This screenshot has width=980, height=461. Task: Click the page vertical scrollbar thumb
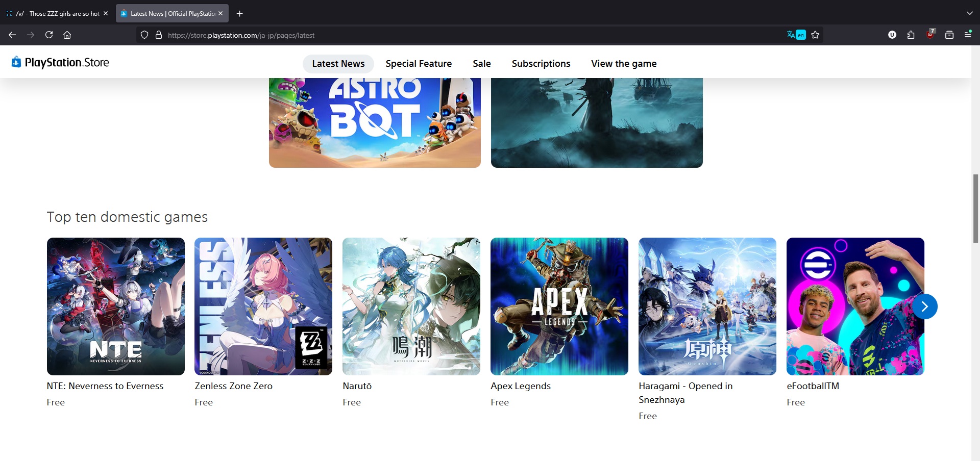tap(975, 209)
